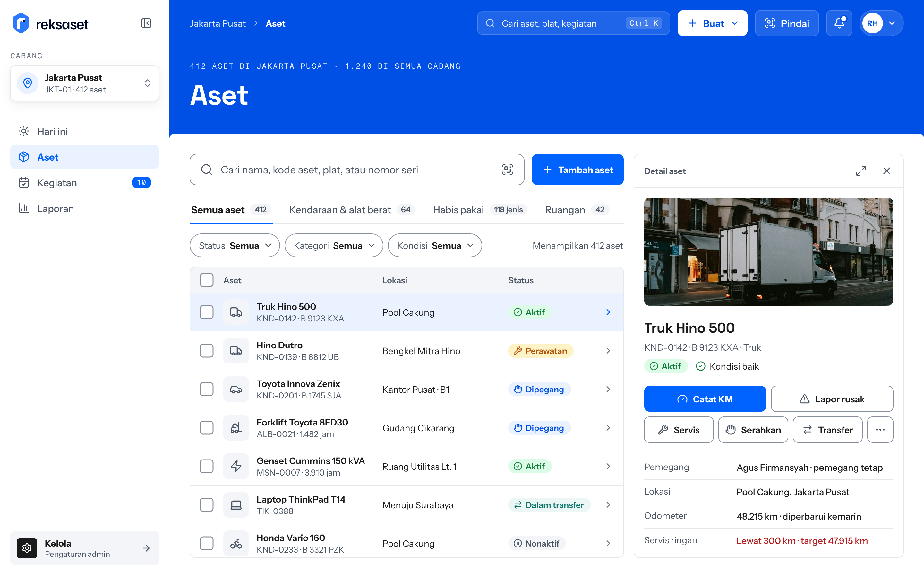Click the truck icon for Truk Hino 500
924x578 pixels.
236,312
